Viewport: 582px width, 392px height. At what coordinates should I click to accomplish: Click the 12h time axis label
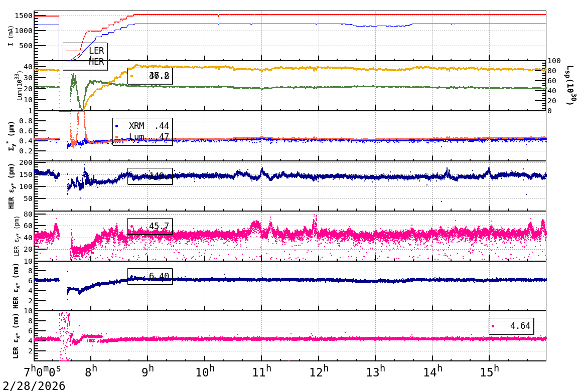point(319,371)
